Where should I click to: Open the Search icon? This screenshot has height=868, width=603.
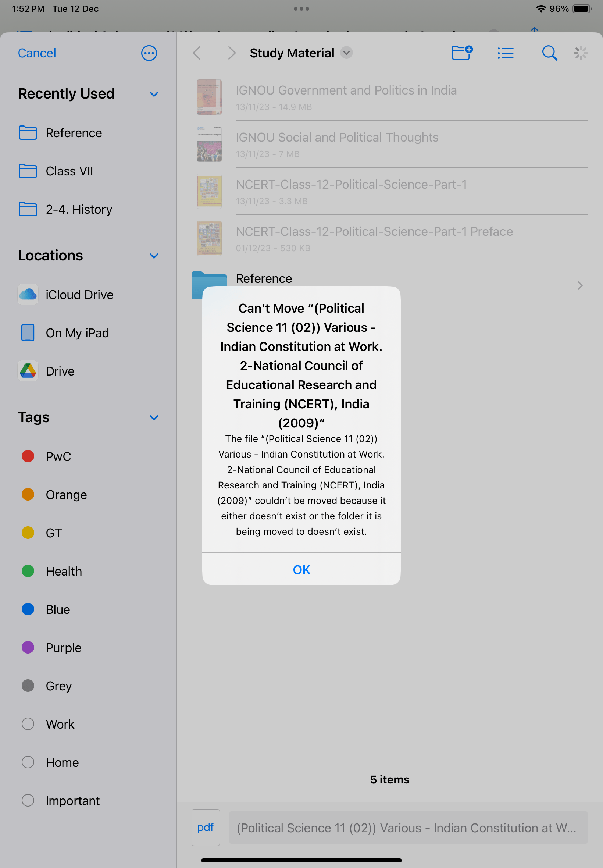[x=549, y=53]
